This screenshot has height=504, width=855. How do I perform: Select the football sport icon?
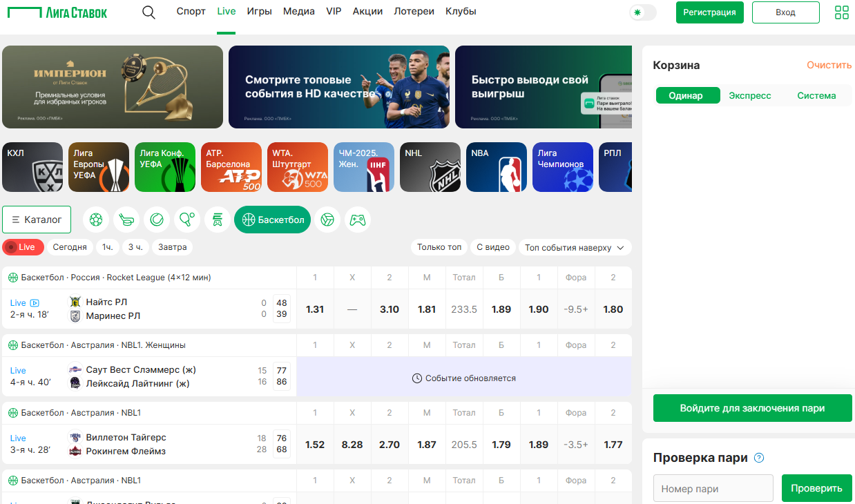[x=96, y=220]
